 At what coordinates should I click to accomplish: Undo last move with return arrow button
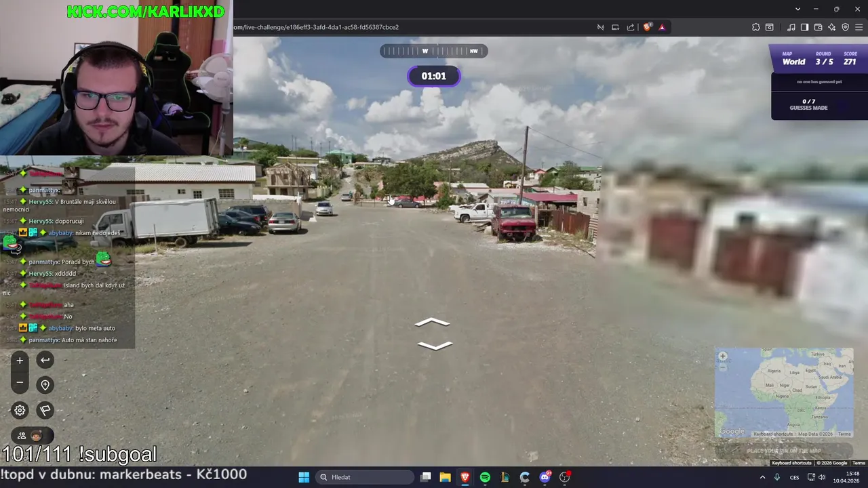(x=45, y=361)
